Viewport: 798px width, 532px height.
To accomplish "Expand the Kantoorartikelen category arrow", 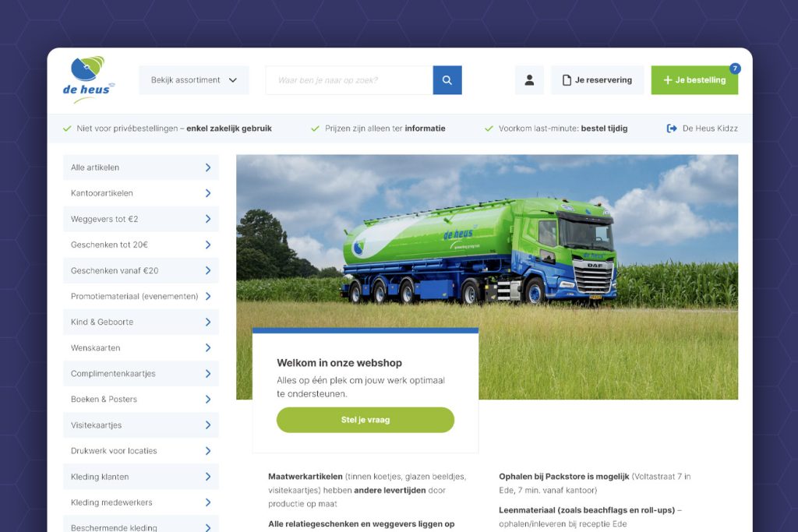I will point(208,193).
